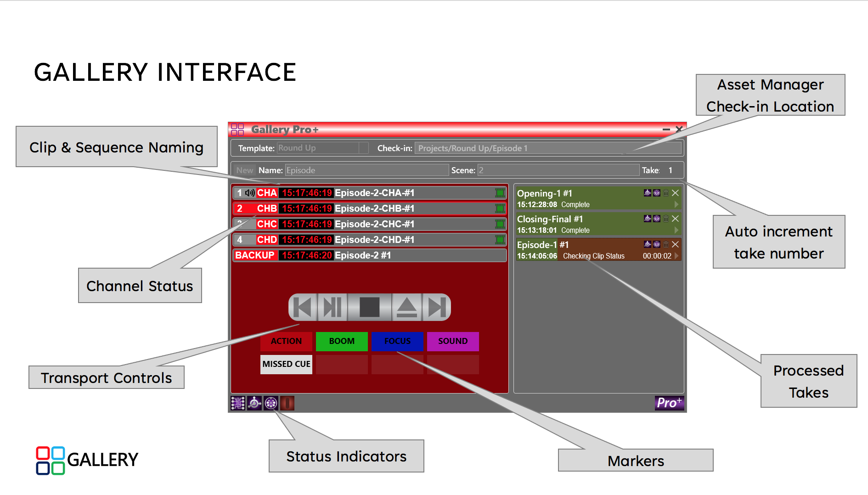Click the orbit status icon on Closing-Final #1 take
The width and height of the screenshot is (868, 495).
coord(648,219)
